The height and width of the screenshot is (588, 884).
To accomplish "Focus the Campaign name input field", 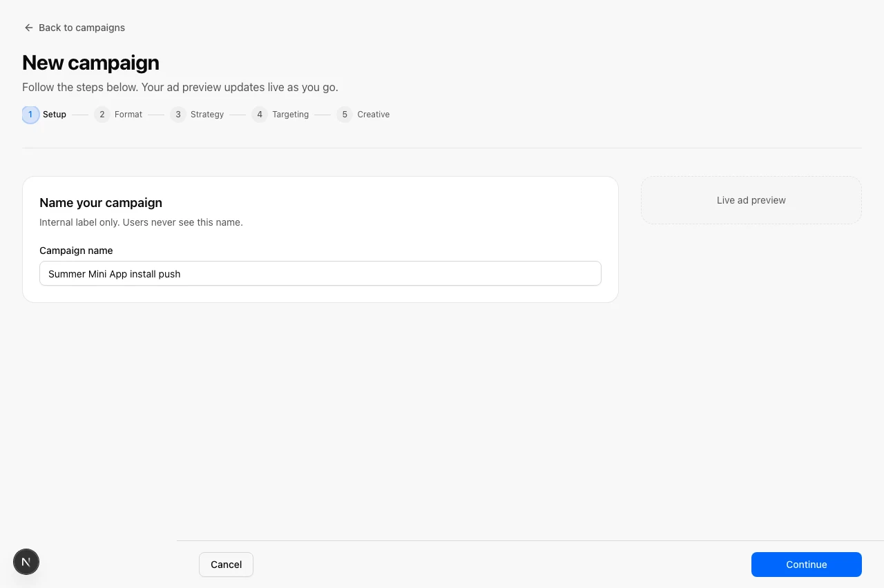I will tap(320, 273).
